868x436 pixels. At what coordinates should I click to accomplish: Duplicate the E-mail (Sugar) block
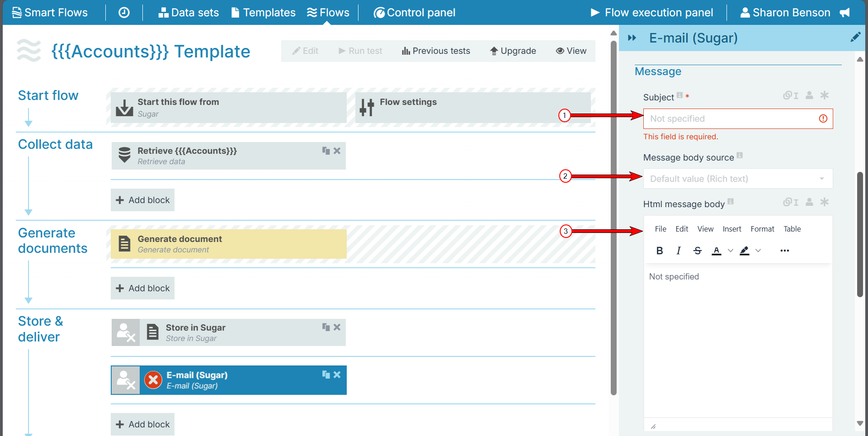(x=326, y=374)
